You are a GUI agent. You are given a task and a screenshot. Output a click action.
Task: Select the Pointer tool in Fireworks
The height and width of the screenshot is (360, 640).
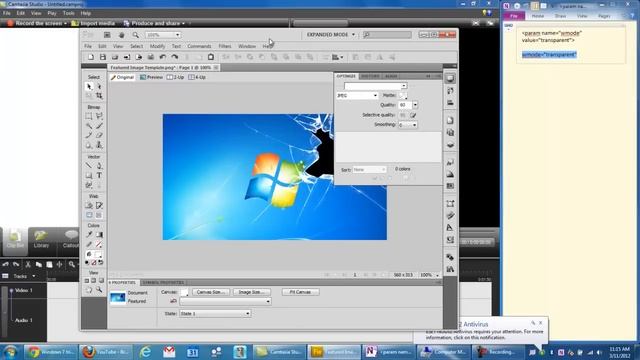coord(89,87)
